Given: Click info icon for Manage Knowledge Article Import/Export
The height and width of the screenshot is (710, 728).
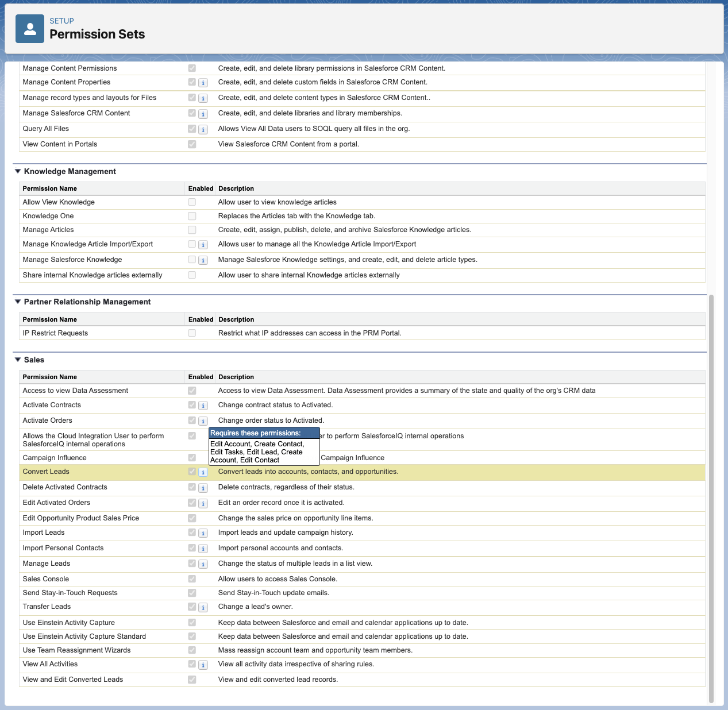Looking at the screenshot, I should [x=203, y=245].
